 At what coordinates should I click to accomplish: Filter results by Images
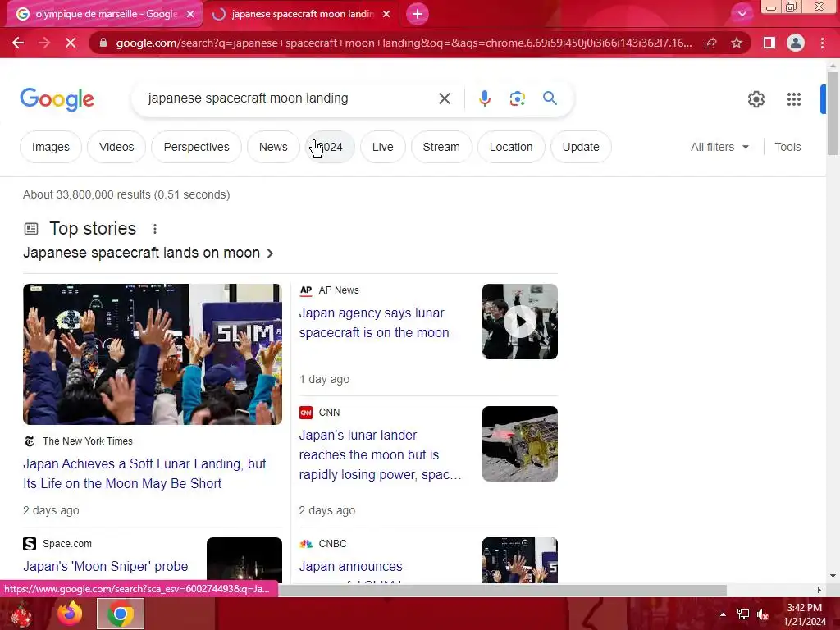click(50, 147)
